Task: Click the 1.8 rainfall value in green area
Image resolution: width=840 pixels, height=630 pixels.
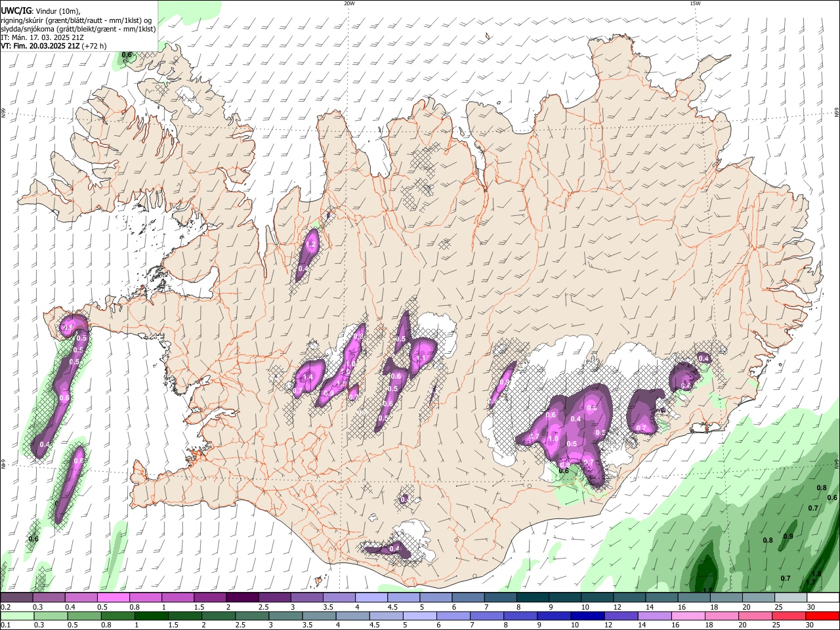Action: [x=817, y=574]
